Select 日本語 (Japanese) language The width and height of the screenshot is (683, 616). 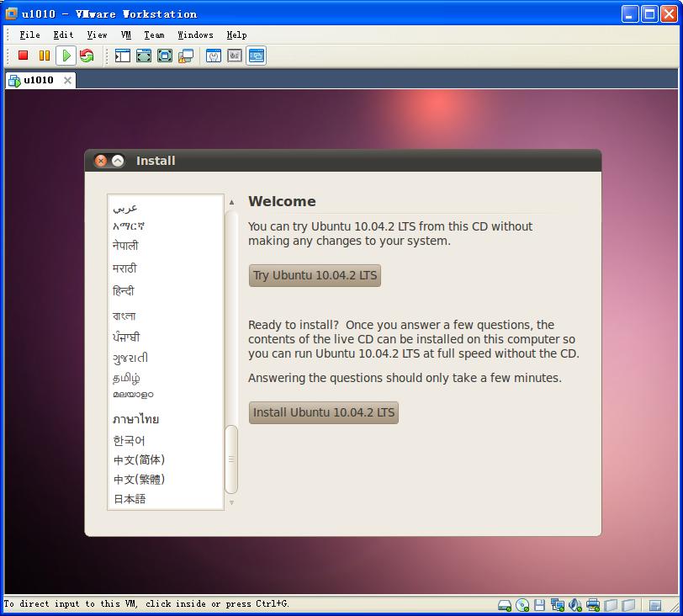pyautogui.click(x=166, y=499)
